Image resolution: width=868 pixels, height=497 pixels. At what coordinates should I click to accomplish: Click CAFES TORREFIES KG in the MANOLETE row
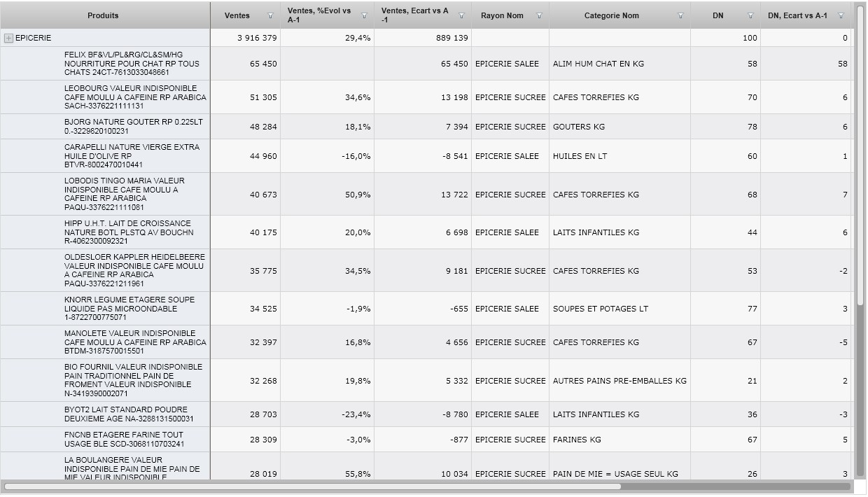(596, 342)
